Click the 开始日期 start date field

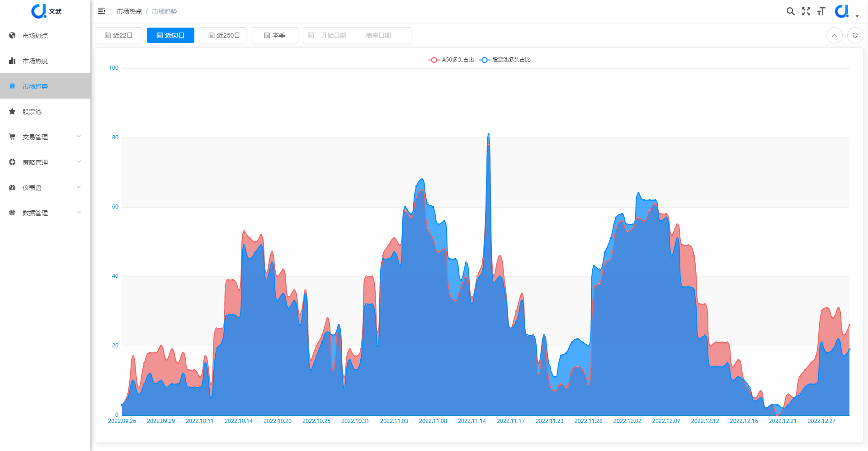tap(334, 35)
